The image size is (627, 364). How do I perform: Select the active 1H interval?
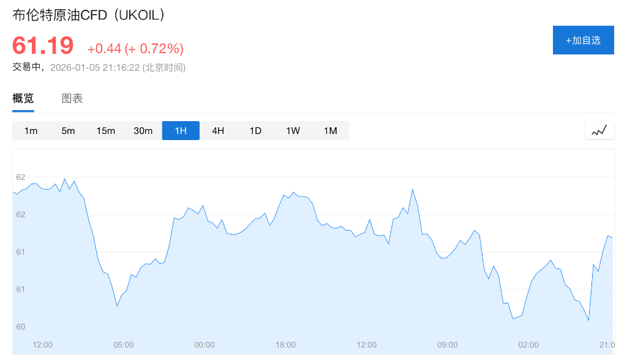coord(181,131)
